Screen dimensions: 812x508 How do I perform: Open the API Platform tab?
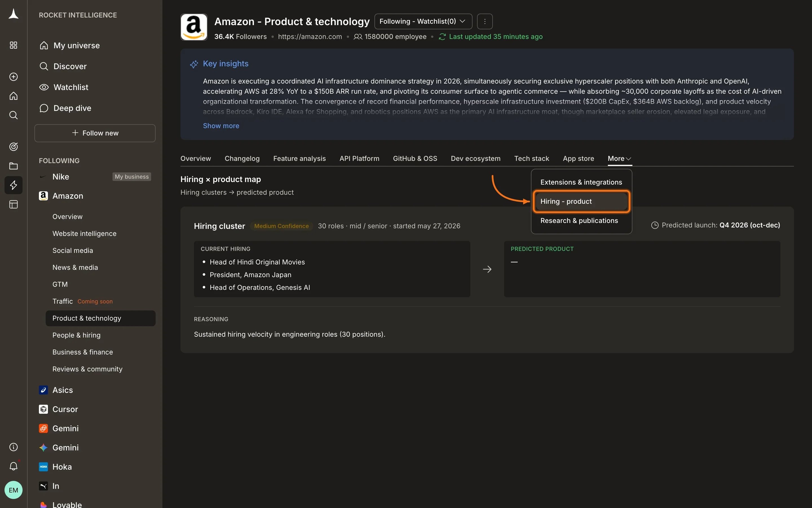[359, 159]
